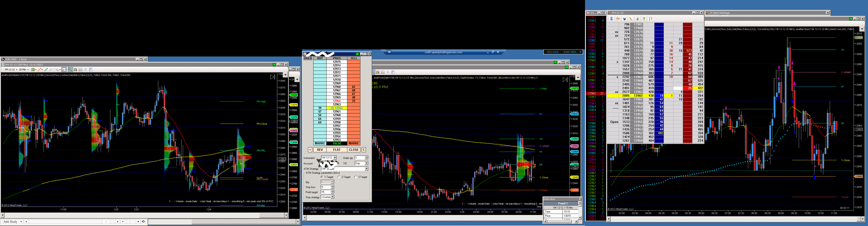Image resolution: width=868 pixels, height=226 pixels.
Task: Click the broom clear icon in DOM toolbar
Action: [x=631, y=19]
